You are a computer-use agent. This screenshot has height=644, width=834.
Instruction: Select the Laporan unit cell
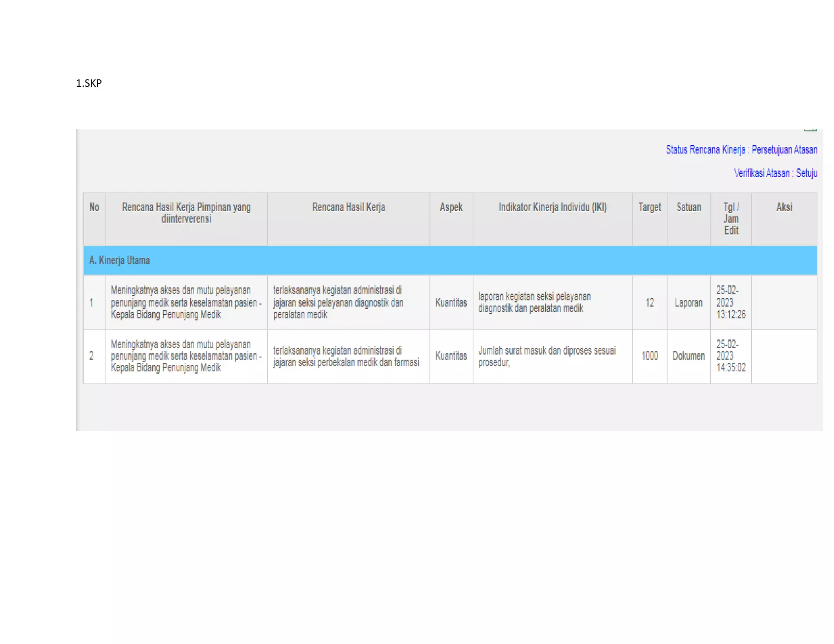coord(688,303)
